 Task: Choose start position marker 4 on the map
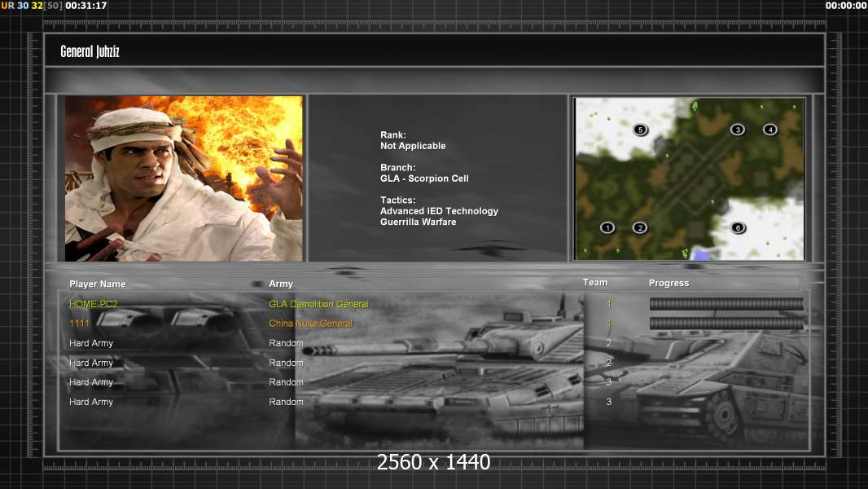point(770,130)
